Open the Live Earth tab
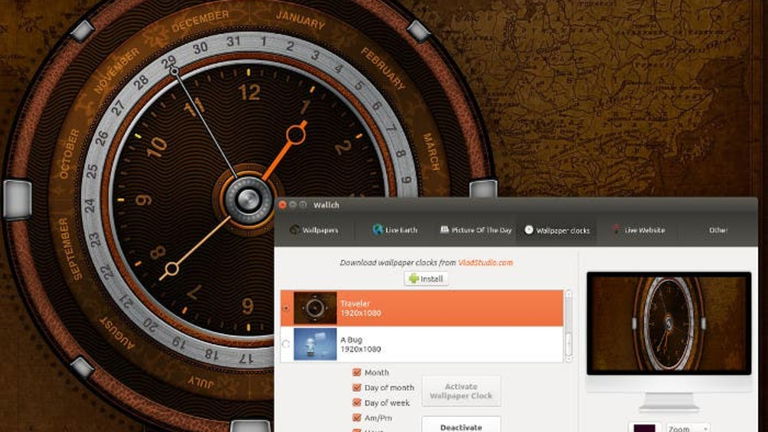 click(394, 230)
